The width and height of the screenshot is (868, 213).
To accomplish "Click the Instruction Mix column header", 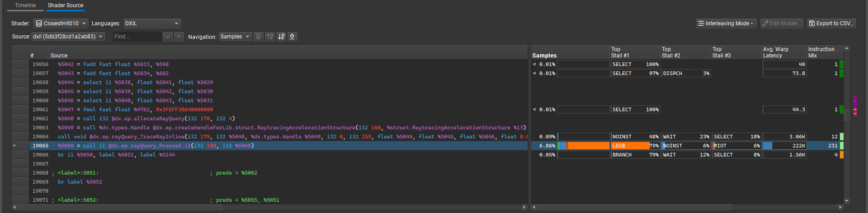I will click(825, 52).
